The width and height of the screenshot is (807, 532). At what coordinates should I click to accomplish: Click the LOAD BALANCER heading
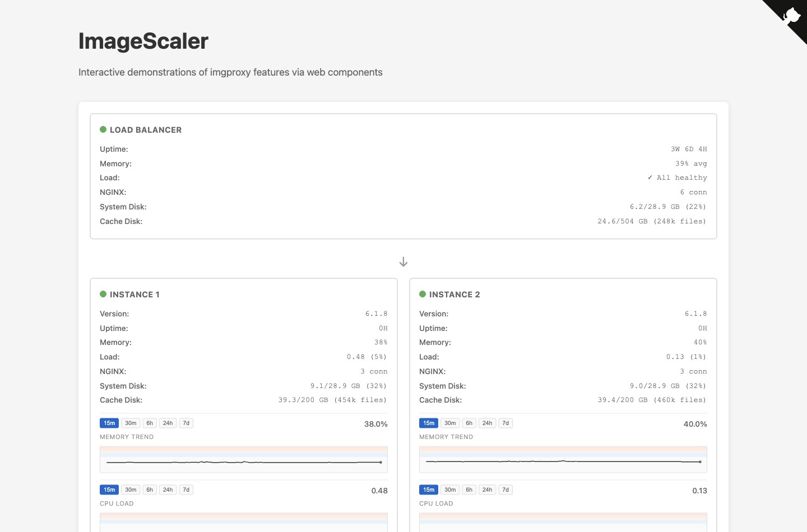pos(146,130)
